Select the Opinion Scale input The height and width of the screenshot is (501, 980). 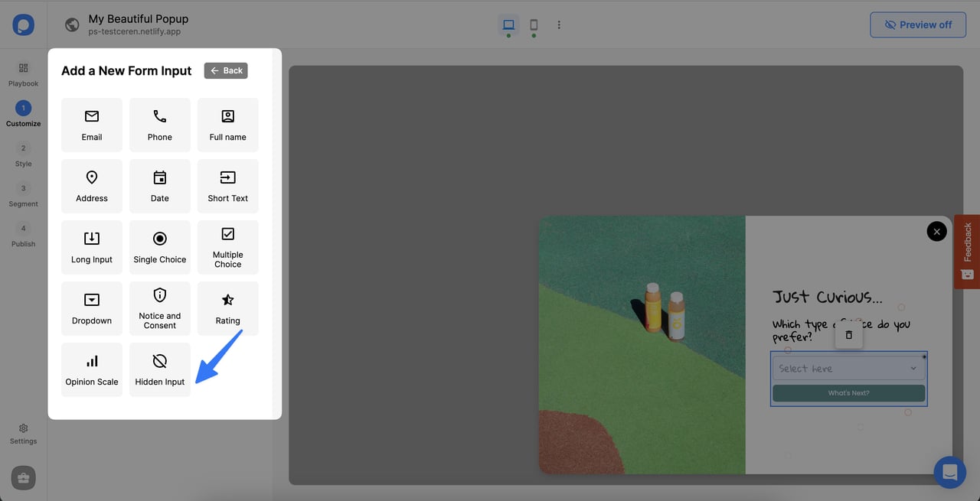[91, 369]
